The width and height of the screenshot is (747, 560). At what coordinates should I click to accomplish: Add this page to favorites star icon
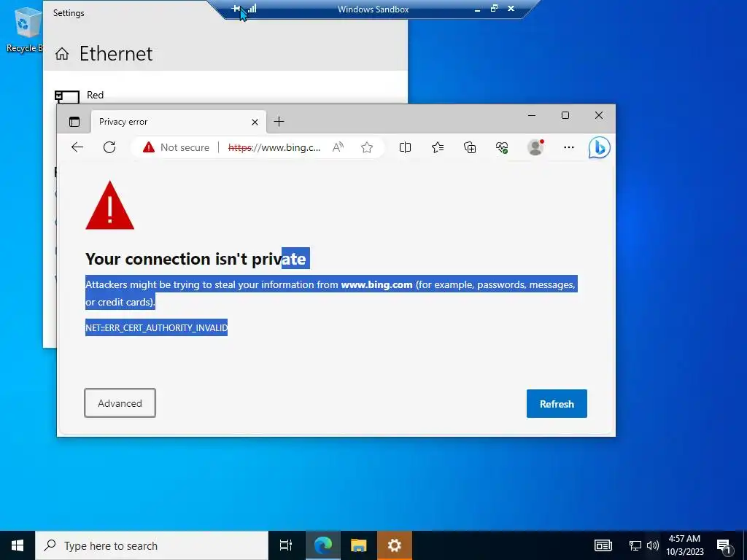point(367,147)
